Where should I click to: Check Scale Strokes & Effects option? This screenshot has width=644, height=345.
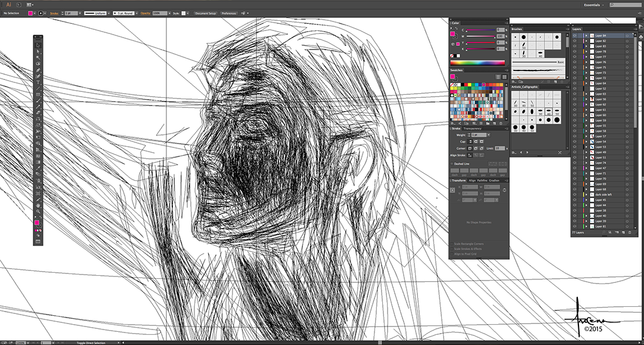(x=452, y=249)
